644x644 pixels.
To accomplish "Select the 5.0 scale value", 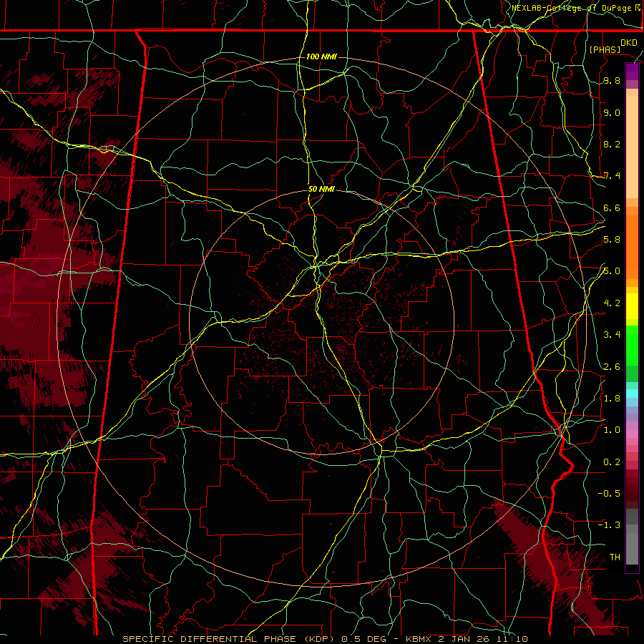I will tap(612, 271).
